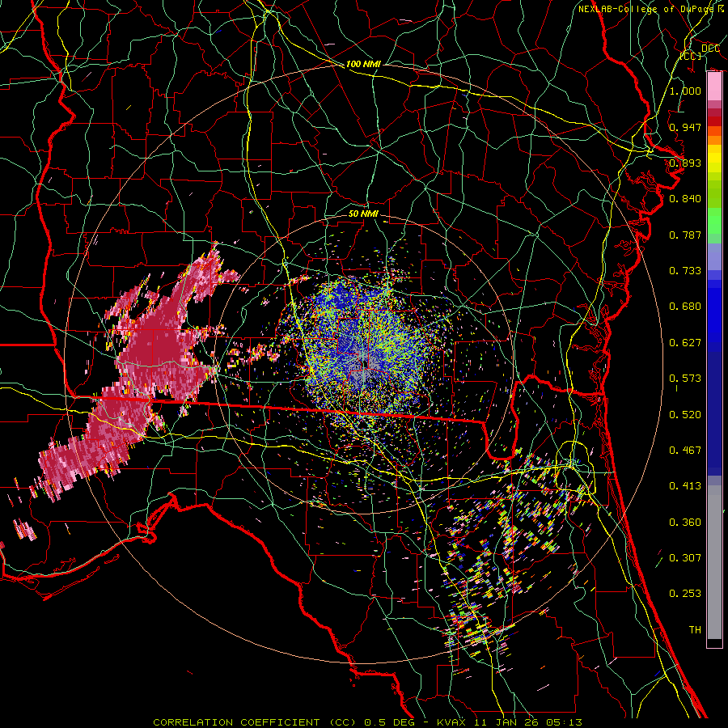Click the 0.627 legend value
Screen dimensions: 728x728
(x=685, y=343)
